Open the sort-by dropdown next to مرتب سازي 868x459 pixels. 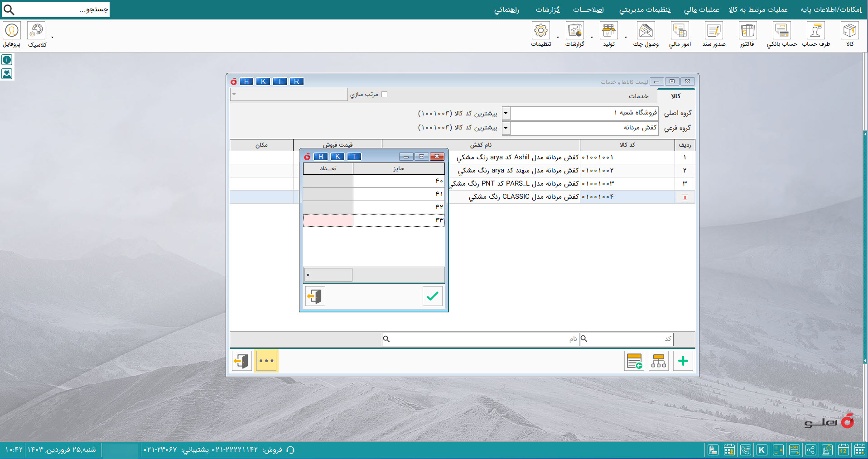(x=289, y=95)
